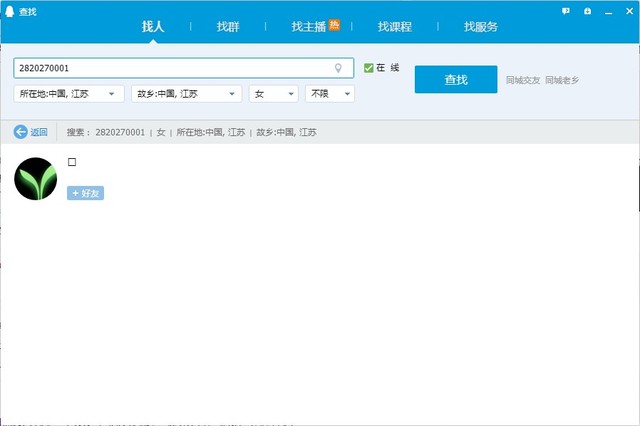Expand the 故乡 hometown dropdown

point(187,93)
